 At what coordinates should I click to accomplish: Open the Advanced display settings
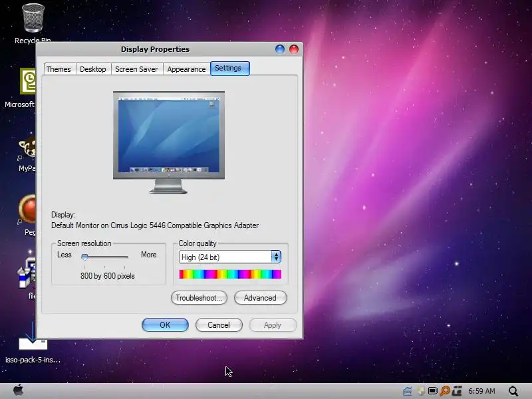(x=260, y=297)
